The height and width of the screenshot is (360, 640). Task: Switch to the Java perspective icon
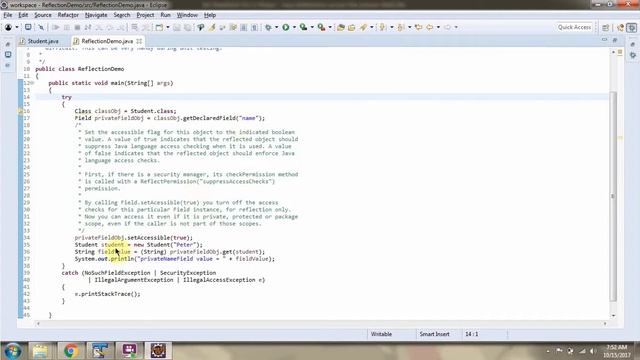pos(620,27)
